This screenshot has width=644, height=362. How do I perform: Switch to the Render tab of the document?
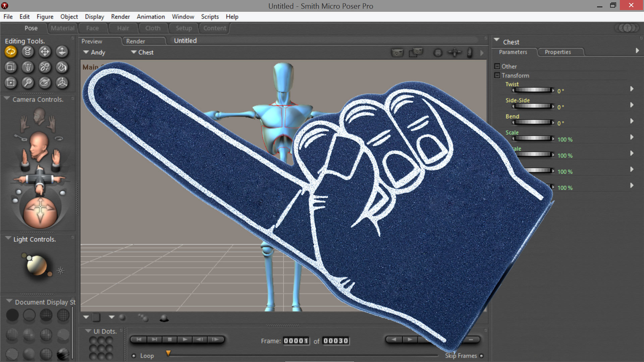click(x=136, y=41)
